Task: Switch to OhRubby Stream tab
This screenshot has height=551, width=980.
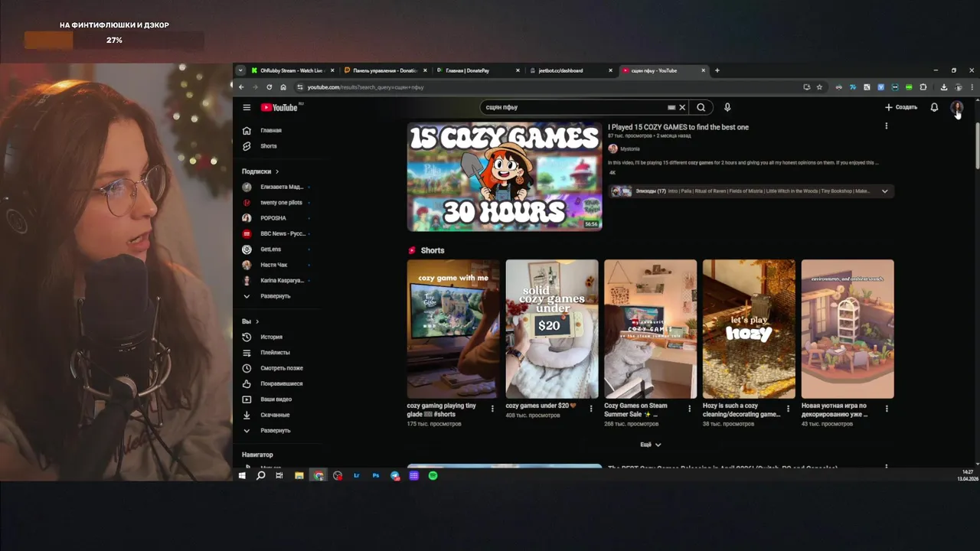Action: point(293,70)
